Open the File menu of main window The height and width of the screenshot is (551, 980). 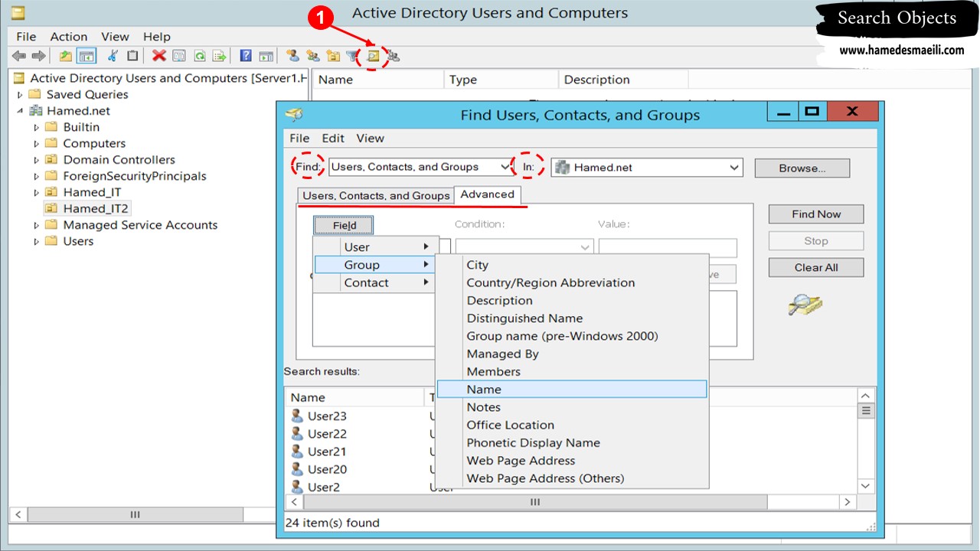(x=26, y=36)
